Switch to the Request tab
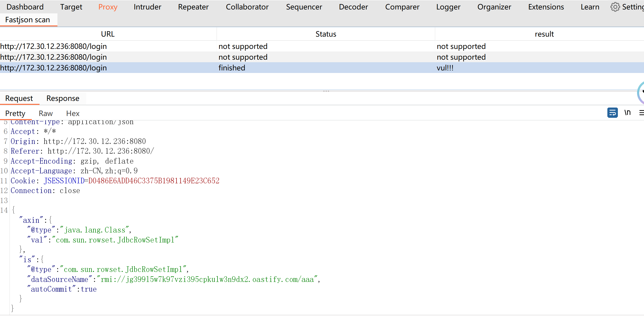644x317 pixels. click(x=19, y=98)
